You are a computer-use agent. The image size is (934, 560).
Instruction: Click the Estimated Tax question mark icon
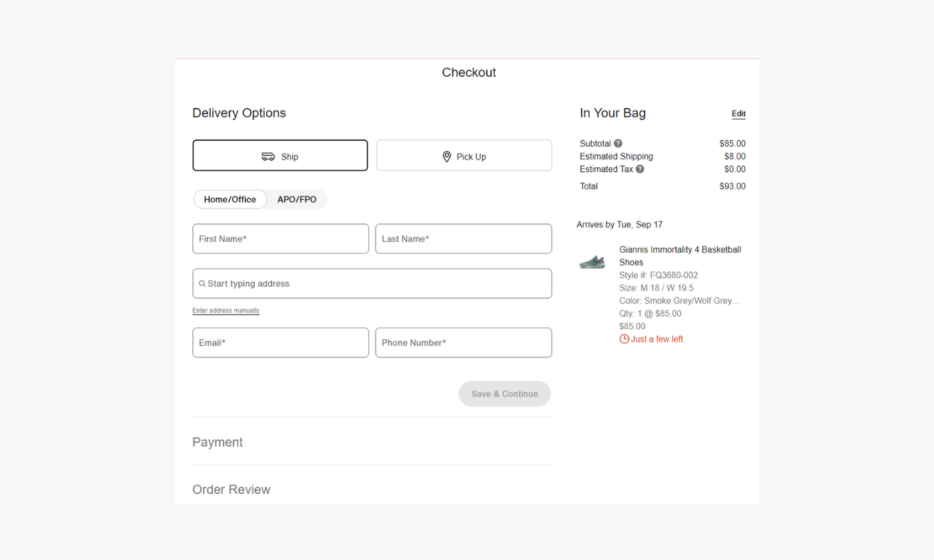[640, 169]
